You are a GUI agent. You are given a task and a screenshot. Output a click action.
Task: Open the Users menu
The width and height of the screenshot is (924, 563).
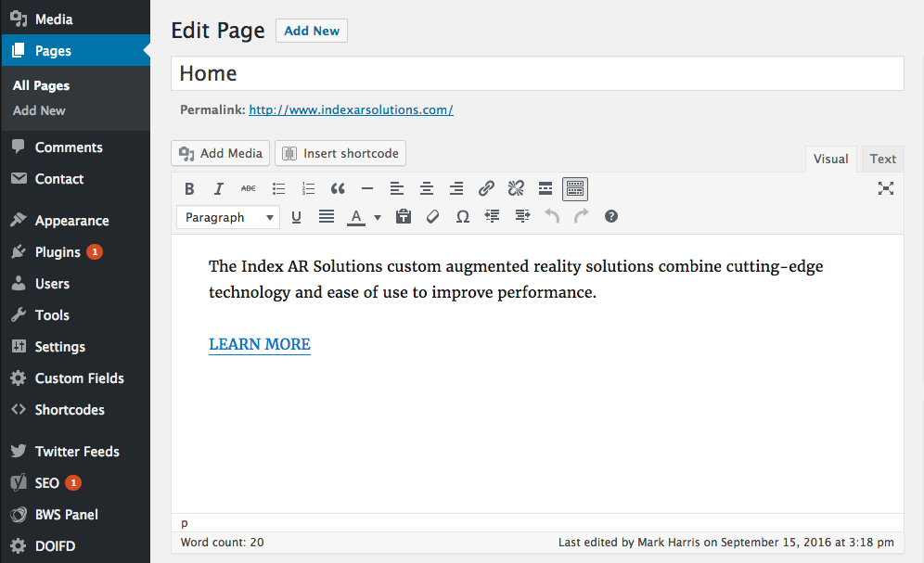point(75,284)
